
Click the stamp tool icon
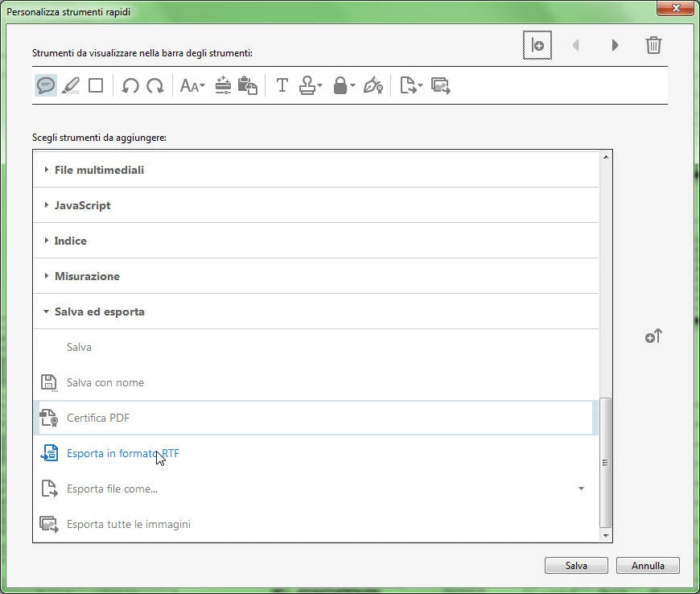pos(307,85)
